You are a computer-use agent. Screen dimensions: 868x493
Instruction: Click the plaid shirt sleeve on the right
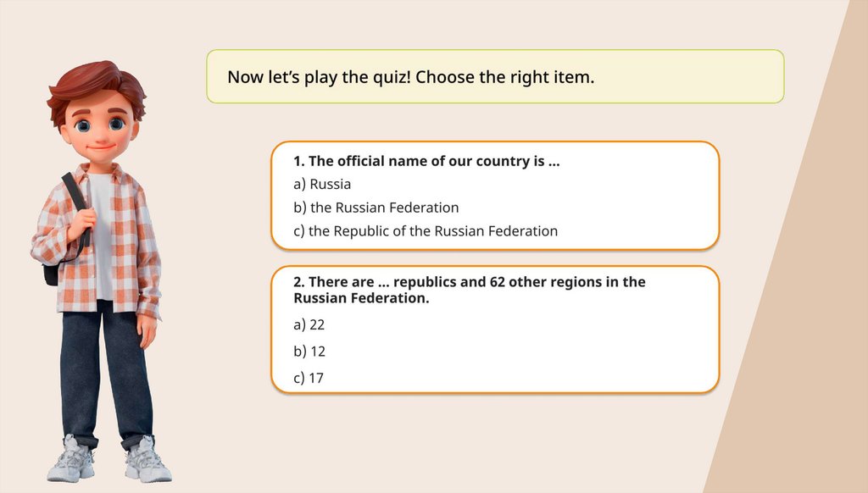coord(147,254)
